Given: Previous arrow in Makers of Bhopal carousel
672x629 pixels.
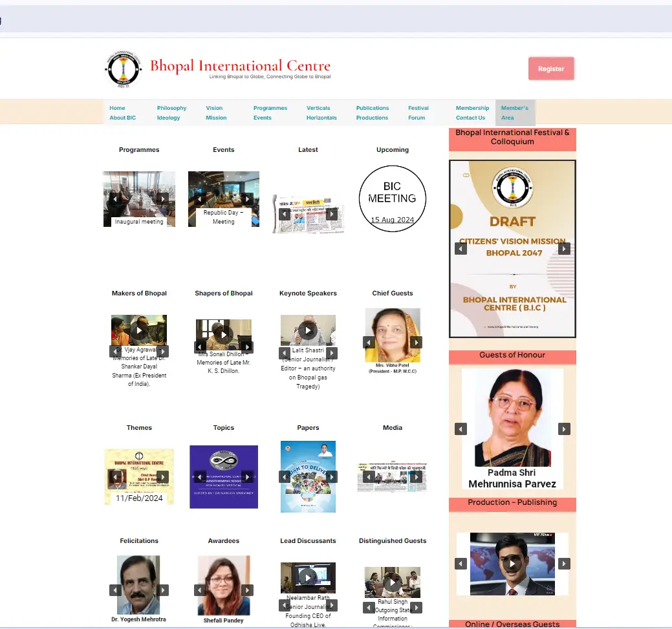Looking at the screenshot, I should click(x=115, y=351).
